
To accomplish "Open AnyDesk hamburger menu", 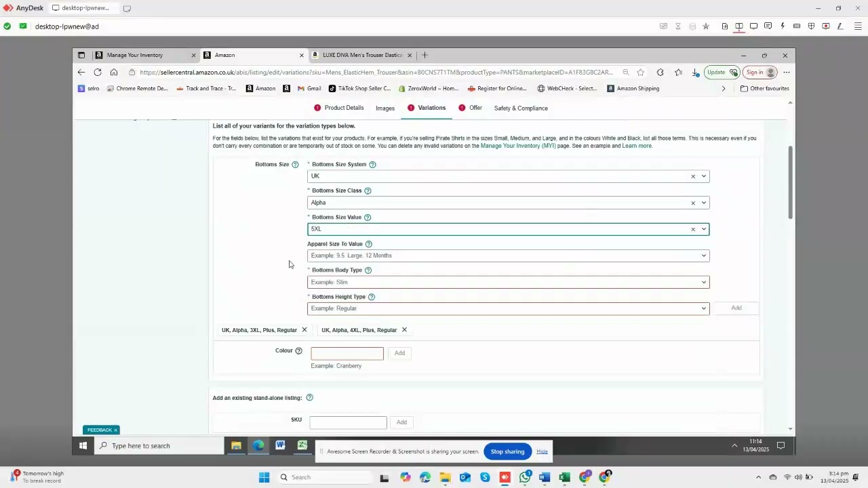I will click(858, 26).
